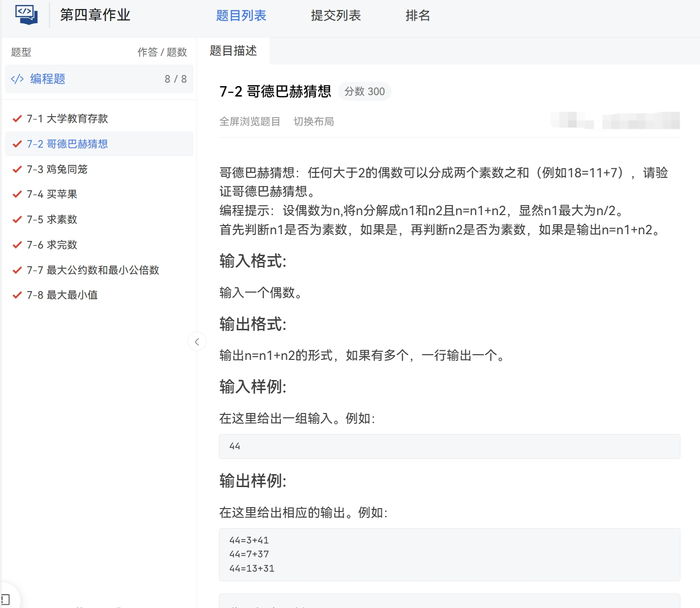Open the 提交列表 tab
Image resolution: width=700 pixels, height=608 pixels.
point(336,16)
